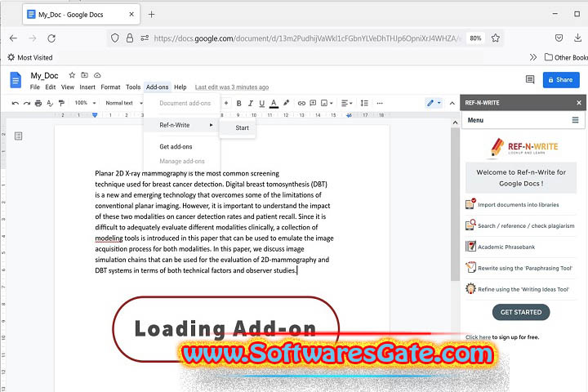Click the move to folder icon
The height and width of the screenshot is (392, 588).
coord(84,75)
